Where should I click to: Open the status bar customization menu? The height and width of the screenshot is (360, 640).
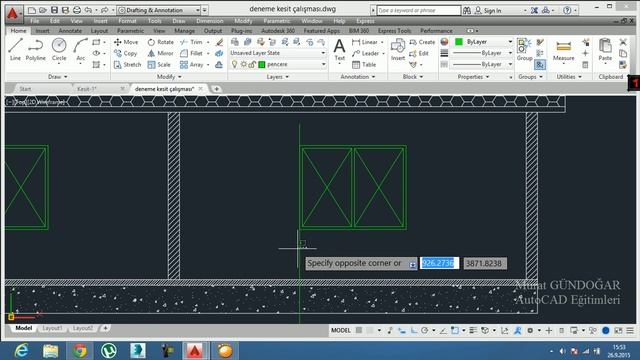(x=630, y=330)
